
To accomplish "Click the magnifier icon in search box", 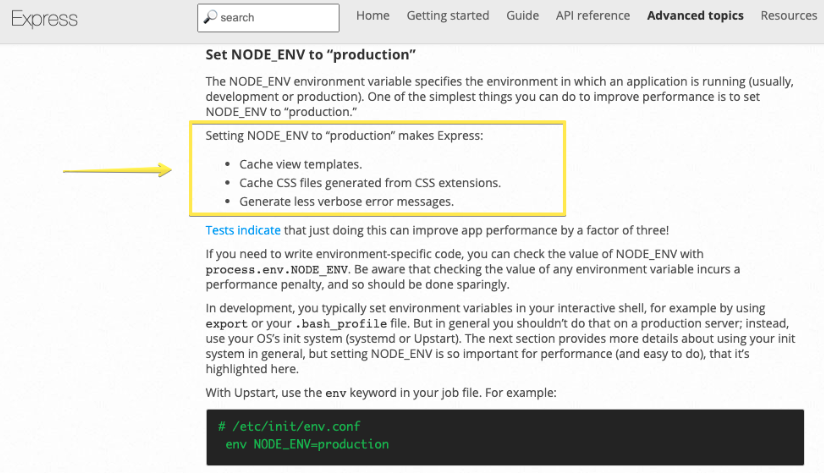I will click(210, 17).
